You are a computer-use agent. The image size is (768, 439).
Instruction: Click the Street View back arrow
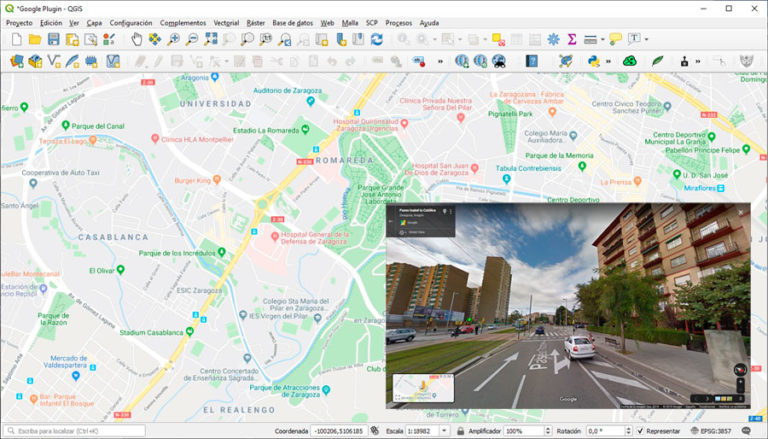(x=391, y=221)
